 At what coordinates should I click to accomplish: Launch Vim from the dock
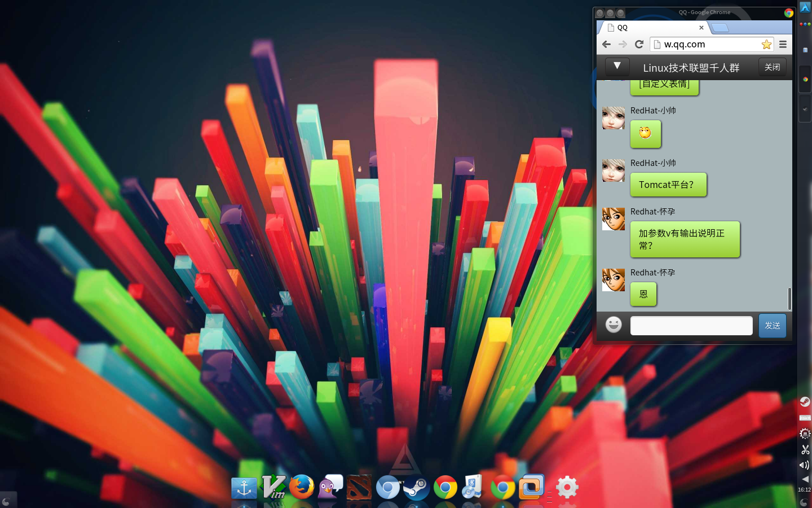tap(273, 488)
